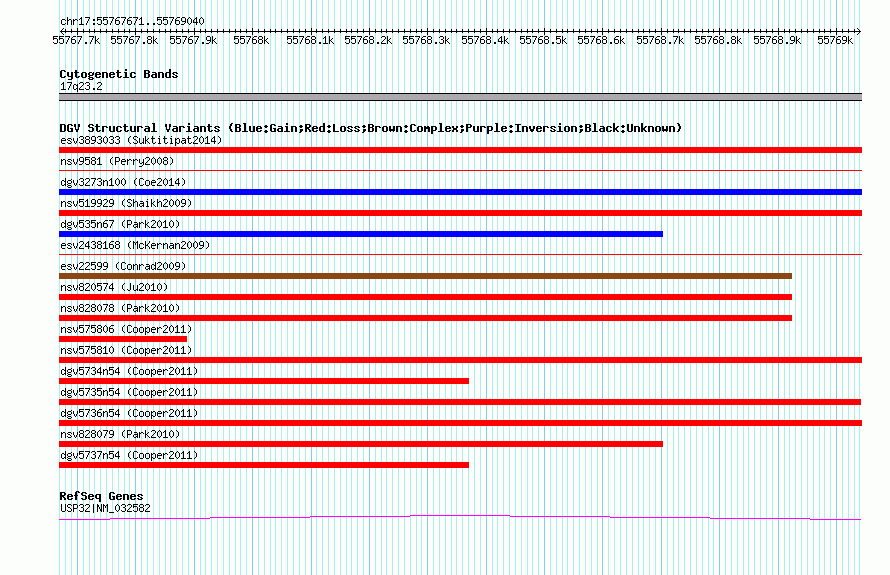Click the dgv5734n54 (Cooper2011) label text
Viewport: 890px width, 575px height.
129,371
